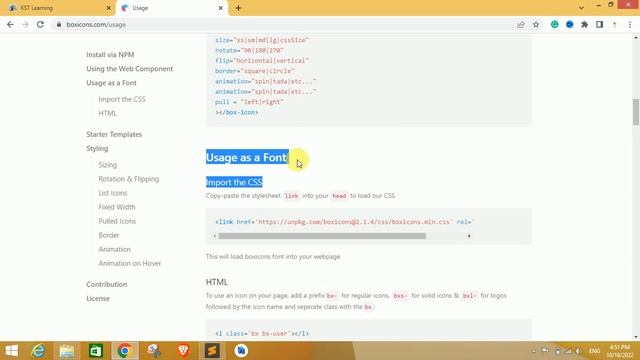640x360 pixels.
Task: Go back to the previous page
Action: tap(10, 24)
